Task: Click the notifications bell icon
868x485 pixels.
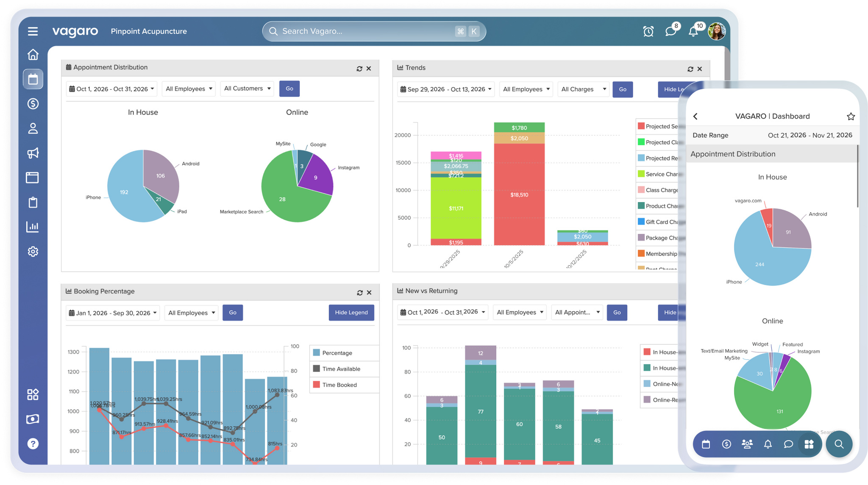Action: pos(693,31)
